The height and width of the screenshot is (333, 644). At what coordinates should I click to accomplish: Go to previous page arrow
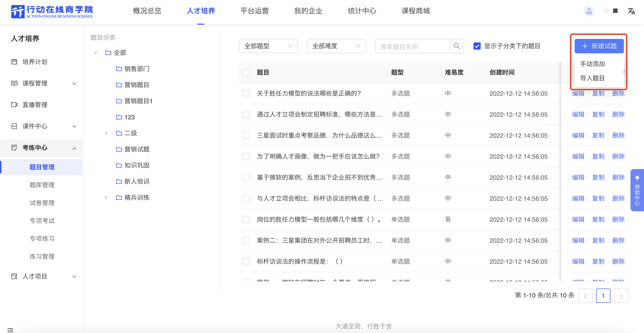coord(585,296)
